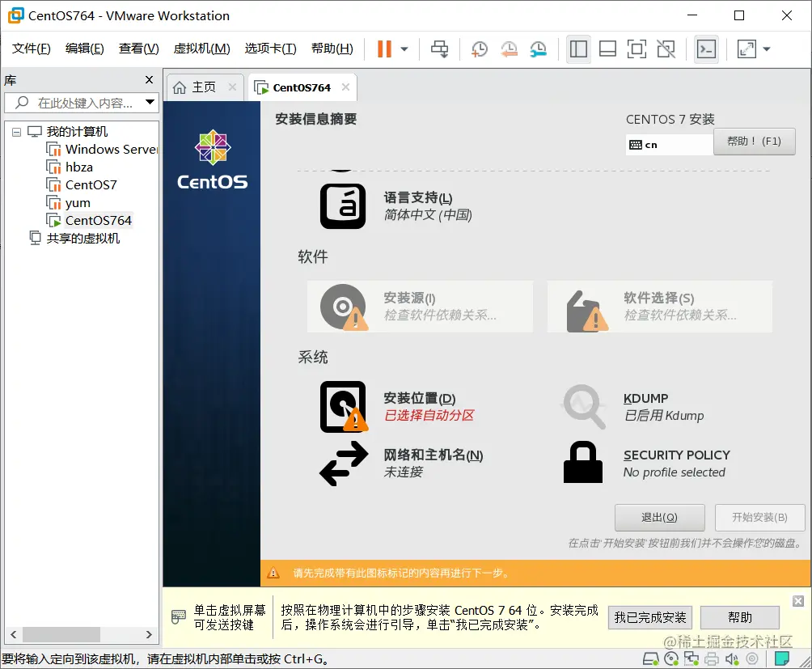Open the 文件(F) menu

(x=31, y=49)
